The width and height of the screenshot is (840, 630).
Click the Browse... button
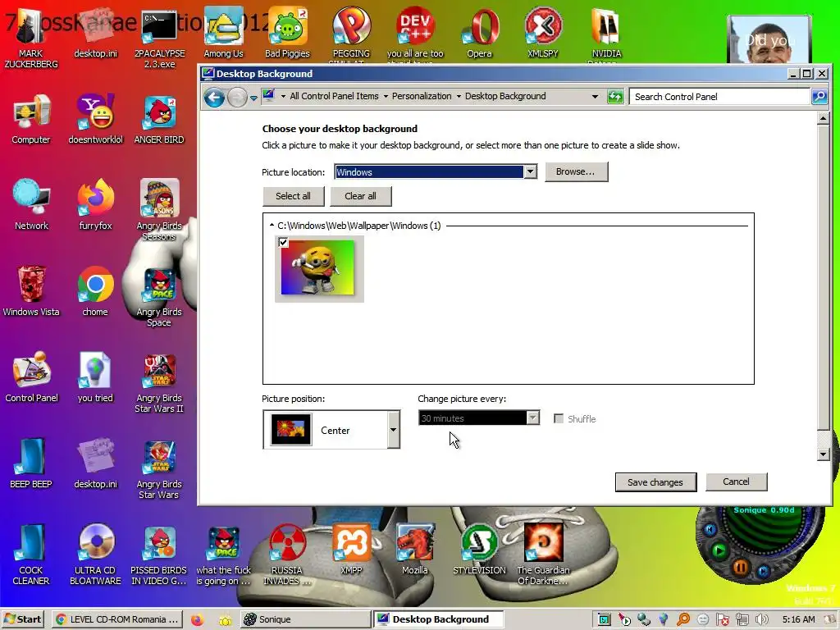576,172
